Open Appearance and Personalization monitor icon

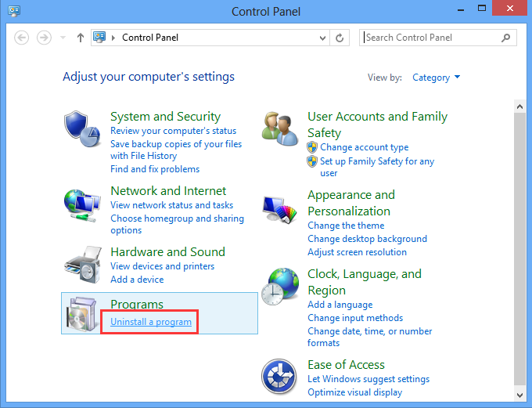(x=282, y=210)
